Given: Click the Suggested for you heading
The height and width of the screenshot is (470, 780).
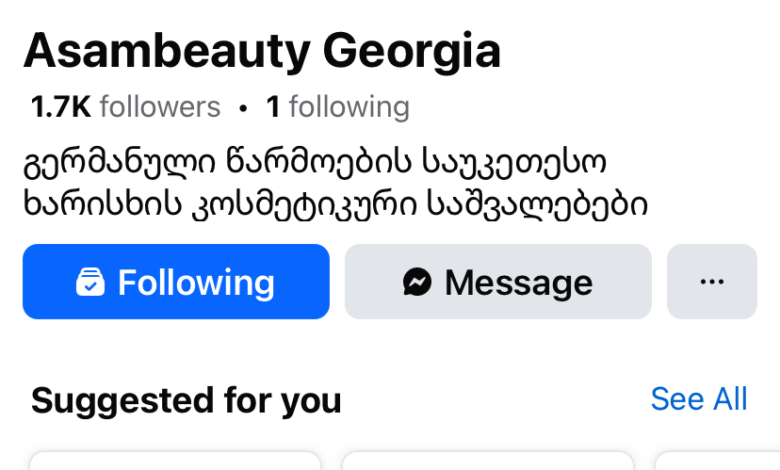Looking at the screenshot, I should [x=186, y=401].
